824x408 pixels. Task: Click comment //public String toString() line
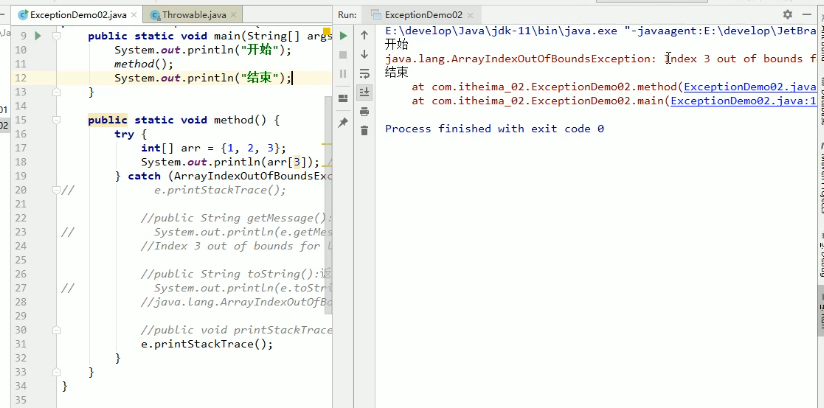point(236,274)
